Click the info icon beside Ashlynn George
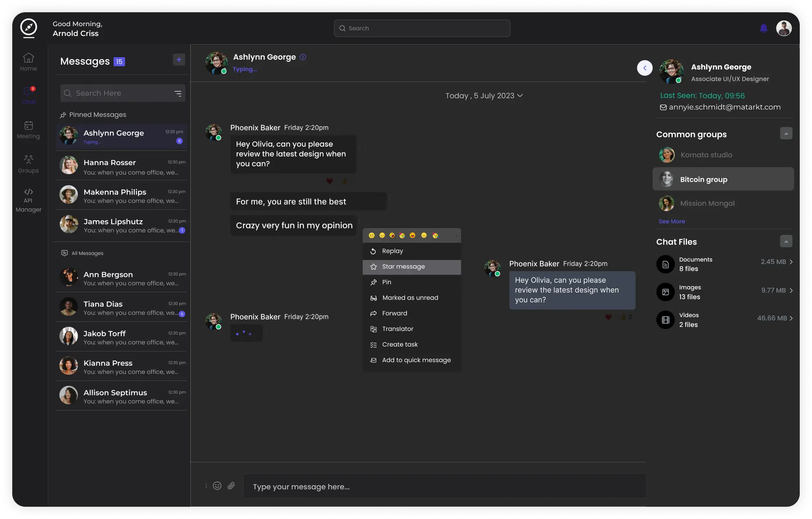812x519 pixels. point(303,57)
